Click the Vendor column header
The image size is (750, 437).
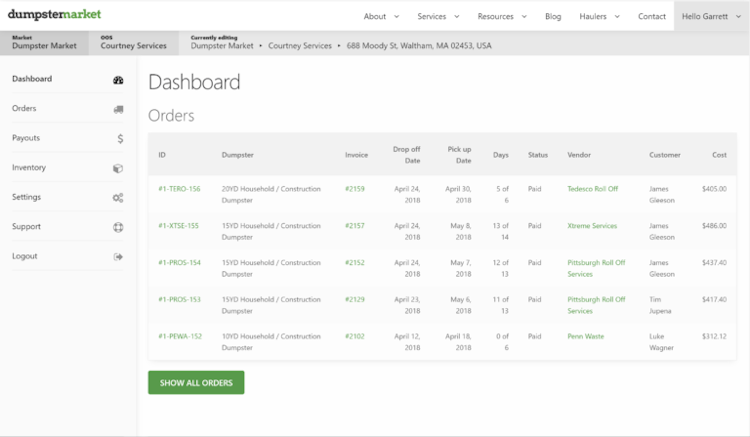coord(579,155)
